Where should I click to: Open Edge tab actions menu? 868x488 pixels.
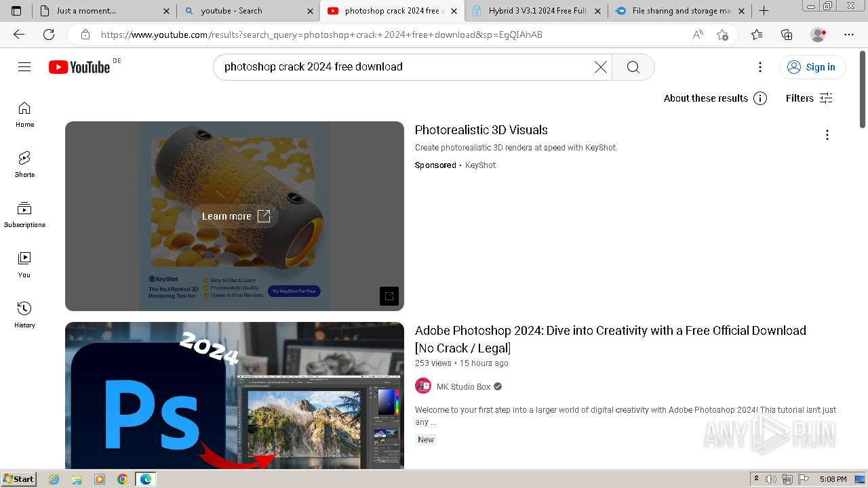(16, 11)
